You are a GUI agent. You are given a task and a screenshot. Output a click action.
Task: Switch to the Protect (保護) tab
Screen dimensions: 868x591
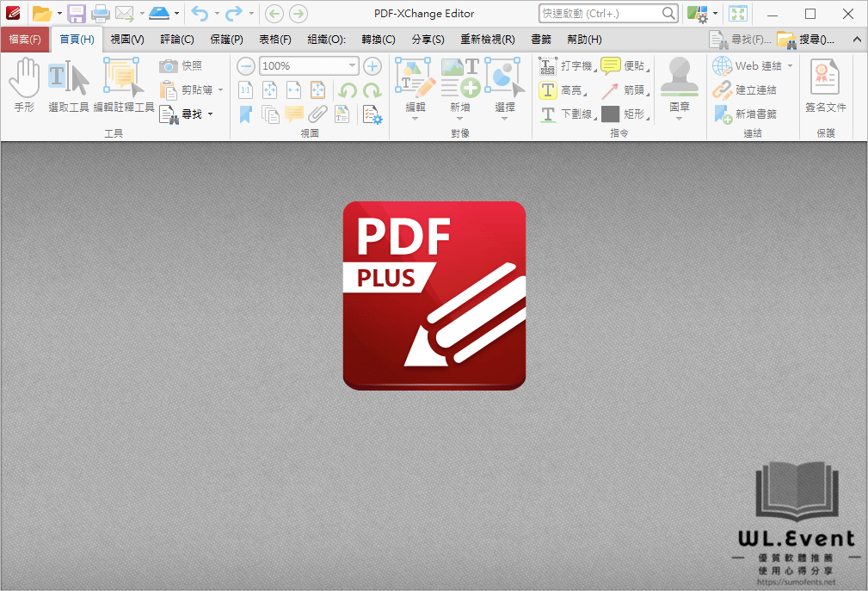(226, 40)
